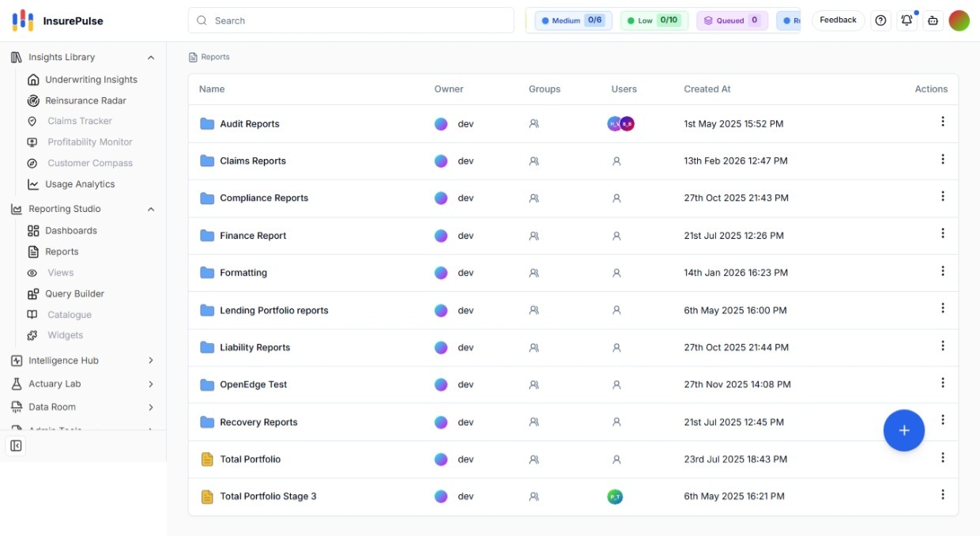Collapse the sidebar panel icon

tap(16, 446)
